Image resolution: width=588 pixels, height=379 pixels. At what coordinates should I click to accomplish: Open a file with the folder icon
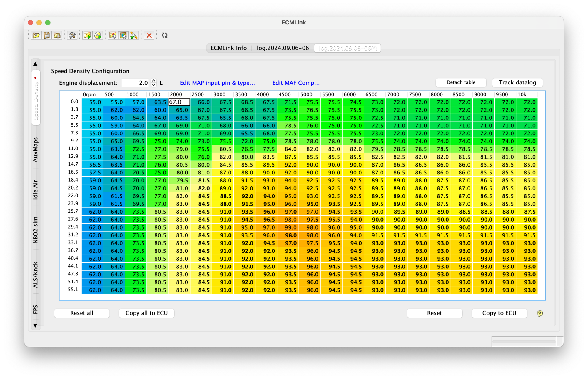click(x=36, y=36)
